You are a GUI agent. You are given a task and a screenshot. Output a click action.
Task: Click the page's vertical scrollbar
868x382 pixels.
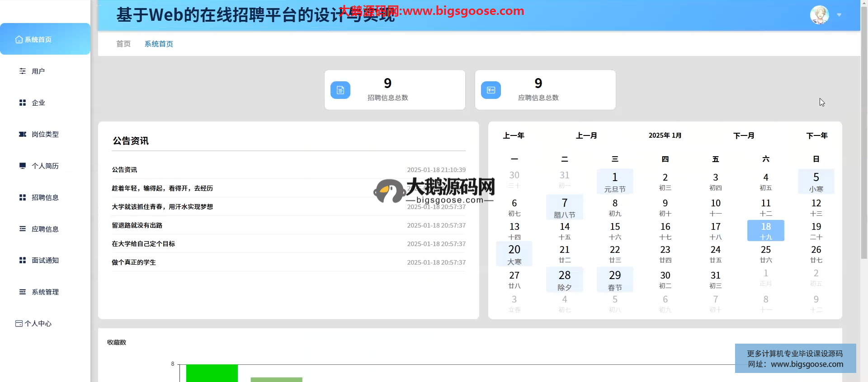[864, 135]
